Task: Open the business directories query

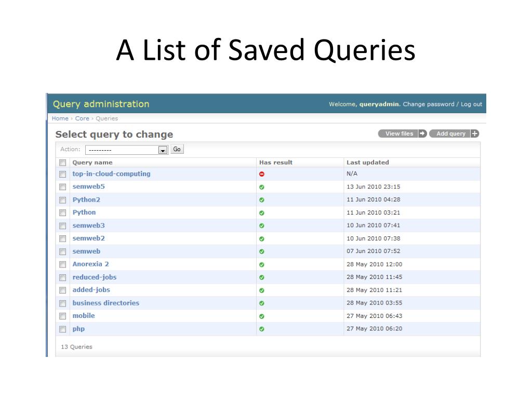Action: [x=106, y=303]
